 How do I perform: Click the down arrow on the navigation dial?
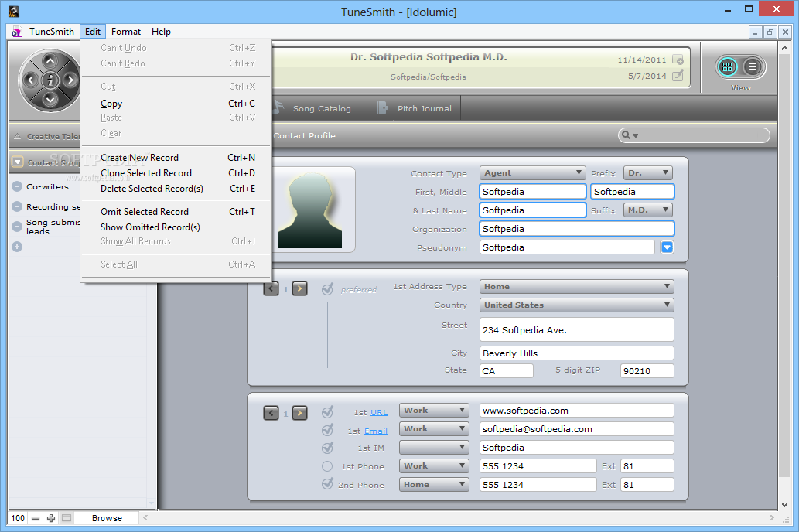pos(50,98)
